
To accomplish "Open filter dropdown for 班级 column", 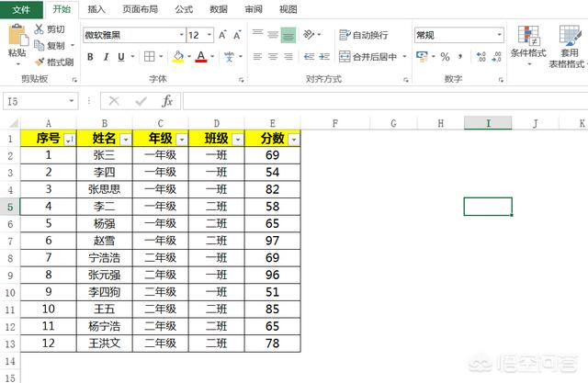I will pos(238,140).
